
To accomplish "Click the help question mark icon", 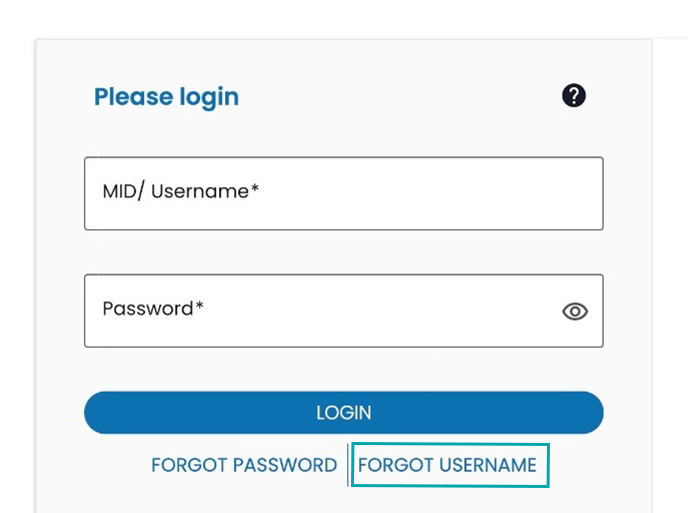I will pyautogui.click(x=573, y=96).
